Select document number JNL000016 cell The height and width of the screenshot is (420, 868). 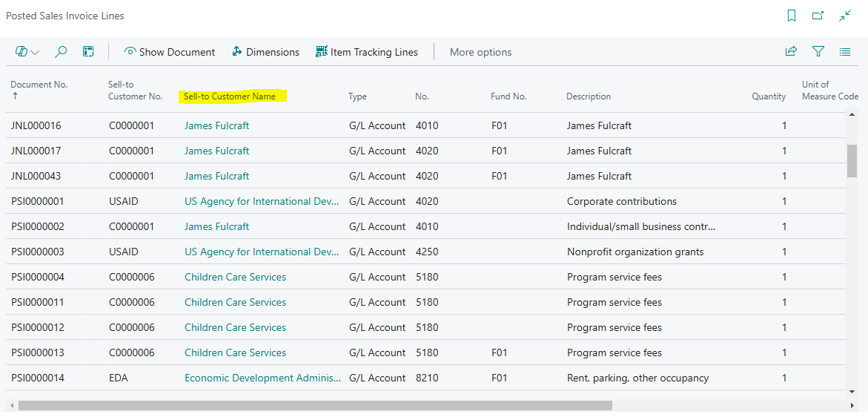[36, 126]
